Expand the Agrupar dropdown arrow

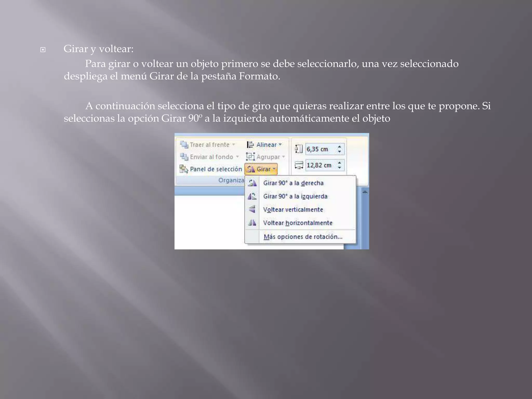(x=283, y=157)
